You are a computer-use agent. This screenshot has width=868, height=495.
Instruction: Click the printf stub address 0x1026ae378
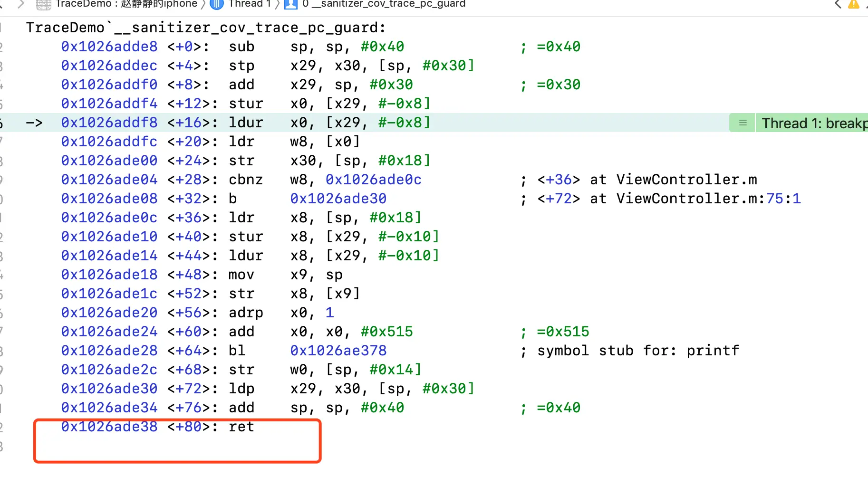(x=338, y=351)
